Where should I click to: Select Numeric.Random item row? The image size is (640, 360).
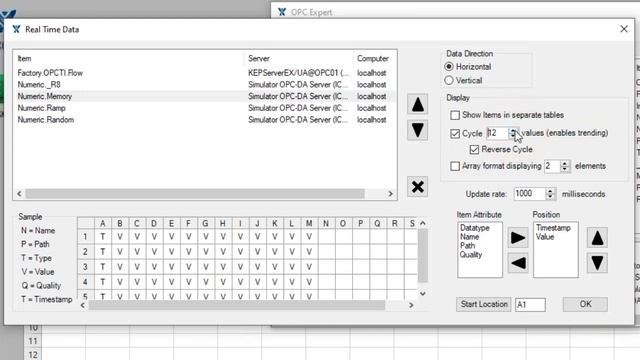pyautogui.click(x=204, y=120)
